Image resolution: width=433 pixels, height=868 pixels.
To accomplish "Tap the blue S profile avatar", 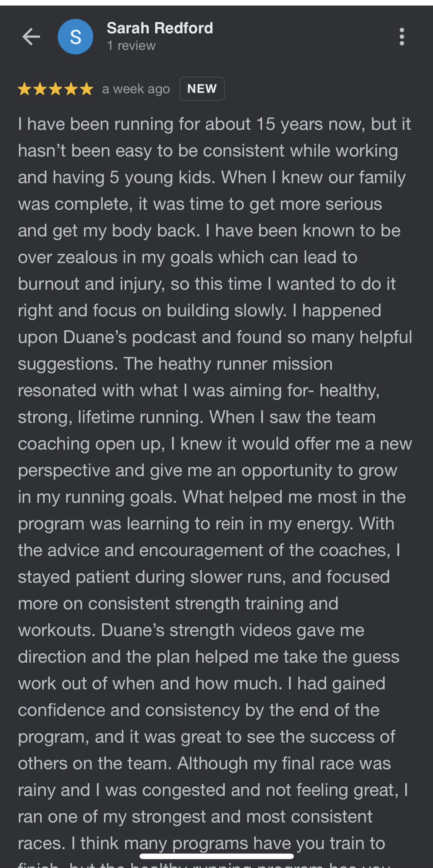I will 75,37.
